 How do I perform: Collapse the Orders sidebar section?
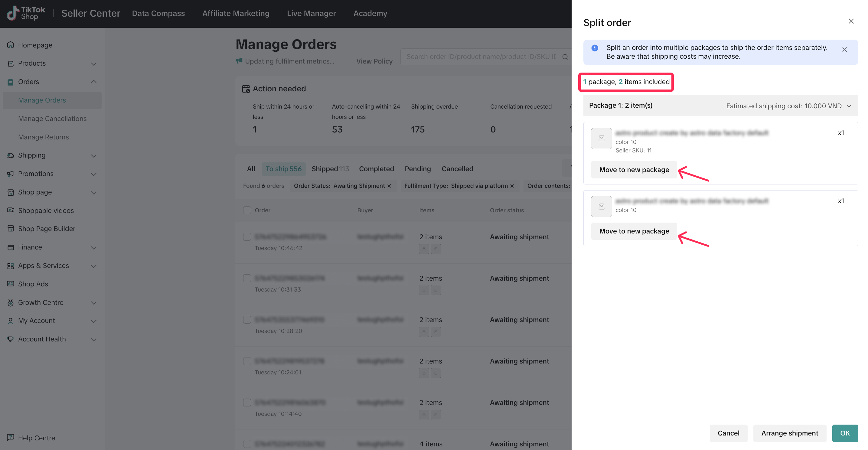(x=94, y=82)
